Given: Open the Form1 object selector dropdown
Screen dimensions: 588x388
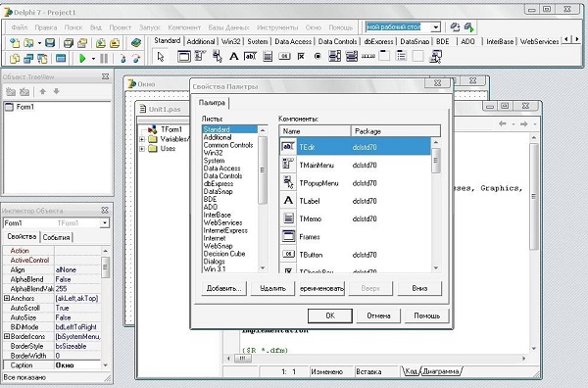Looking at the screenshot, I should tap(105, 223).
